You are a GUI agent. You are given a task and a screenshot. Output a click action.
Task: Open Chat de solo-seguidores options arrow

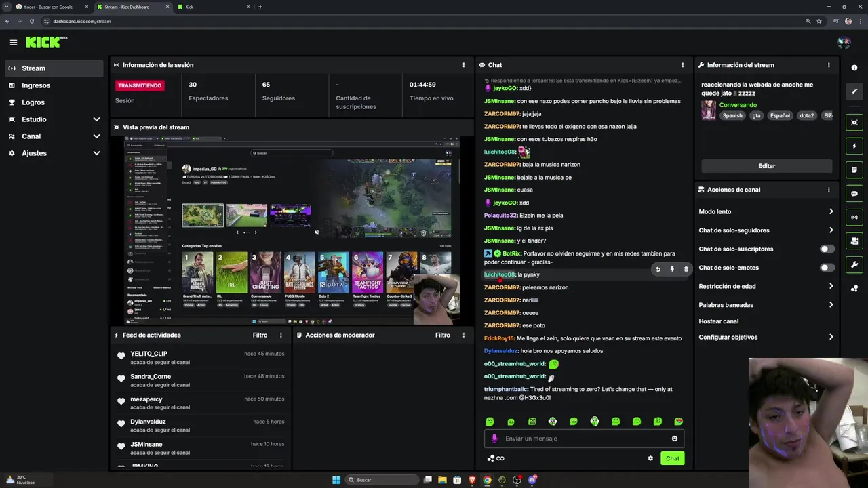point(831,230)
